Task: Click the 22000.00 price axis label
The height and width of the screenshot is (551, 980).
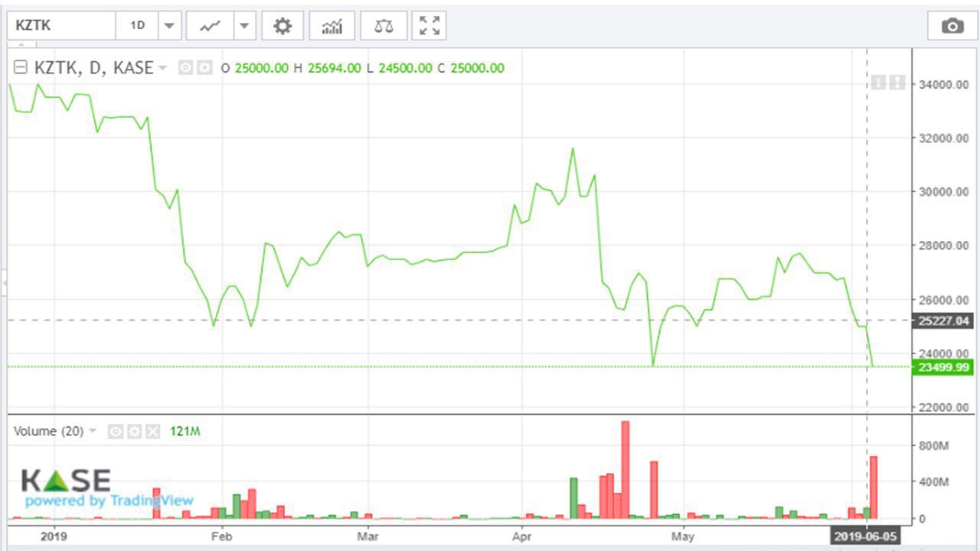Action: [x=942, y=407]
